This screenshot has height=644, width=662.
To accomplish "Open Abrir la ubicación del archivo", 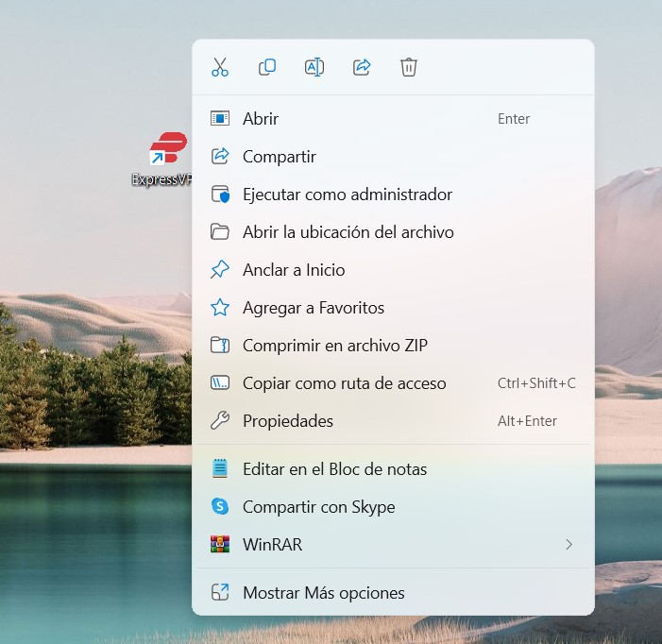I will 393,232.
